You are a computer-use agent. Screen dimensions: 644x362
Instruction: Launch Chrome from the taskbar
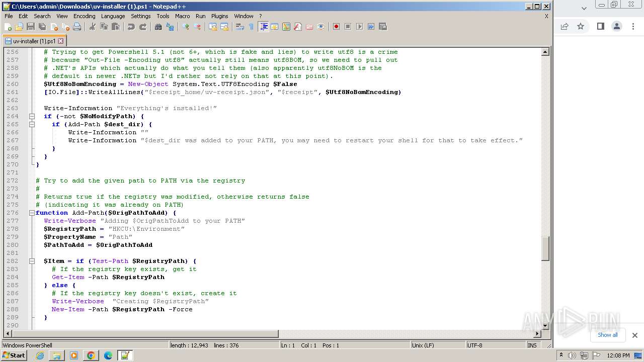tap(91, 355)
